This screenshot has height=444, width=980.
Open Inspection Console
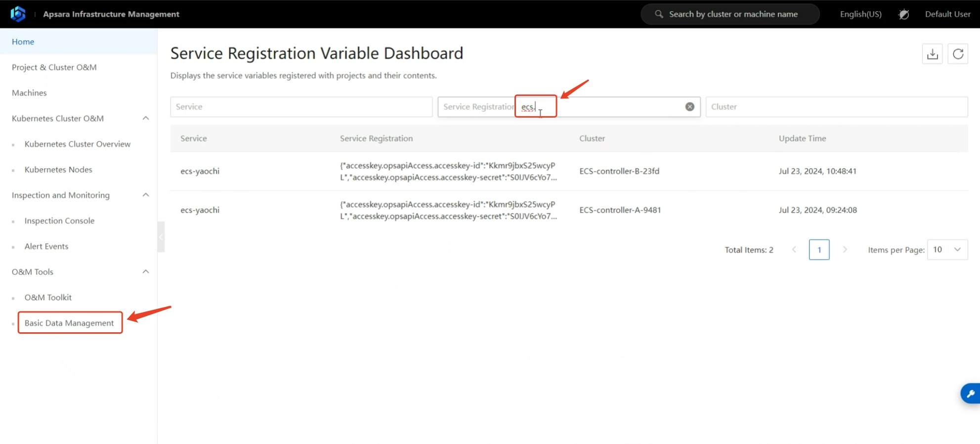click(59, 221)
